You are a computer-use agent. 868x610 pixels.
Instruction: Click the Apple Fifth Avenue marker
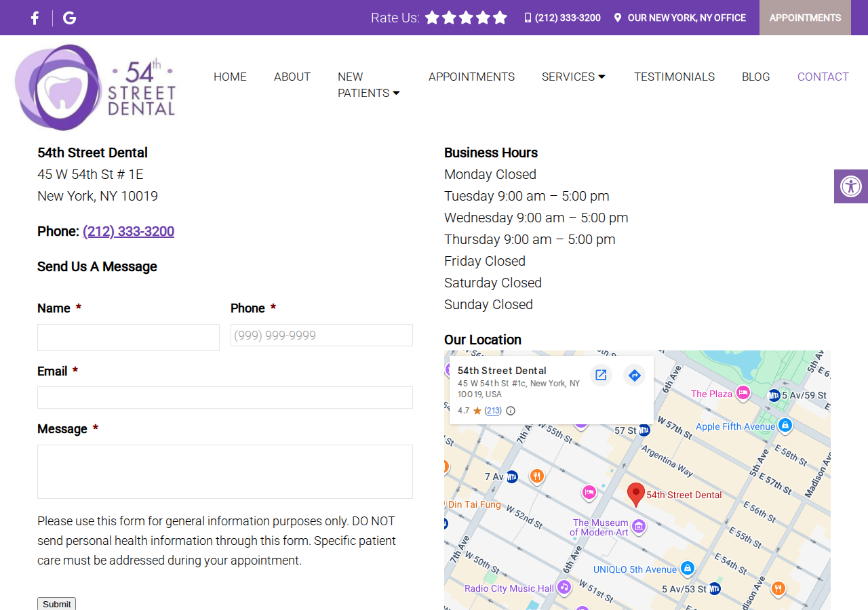coord(785,425)
